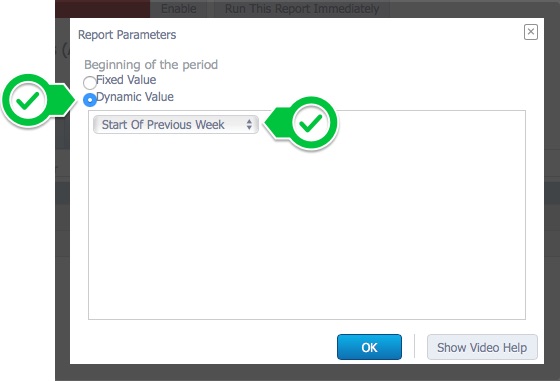Click the green arrow pointing at the dropdown
Screen dimensions: 560x381
278,123
